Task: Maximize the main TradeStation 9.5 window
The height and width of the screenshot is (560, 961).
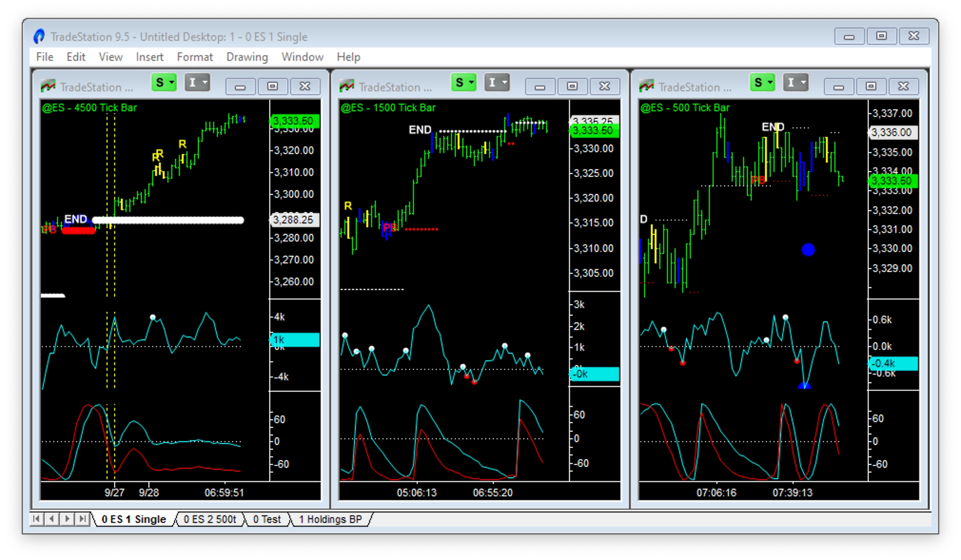Action: [x=882, y=36]
